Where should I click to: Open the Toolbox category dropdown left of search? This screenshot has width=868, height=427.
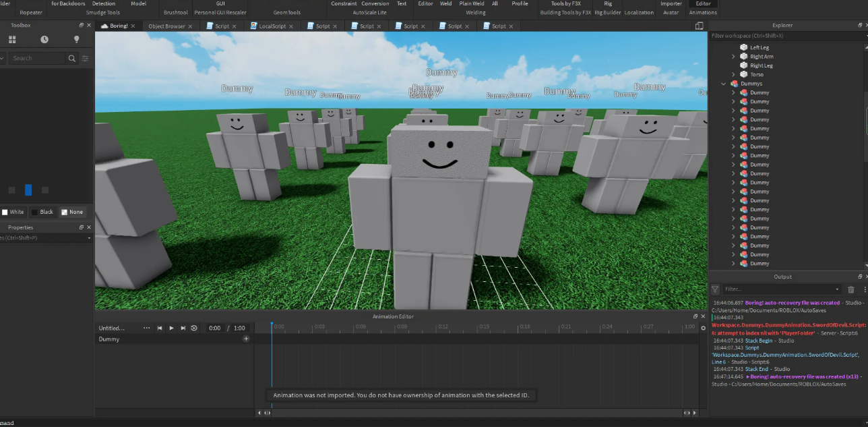[x=3, y=59]
